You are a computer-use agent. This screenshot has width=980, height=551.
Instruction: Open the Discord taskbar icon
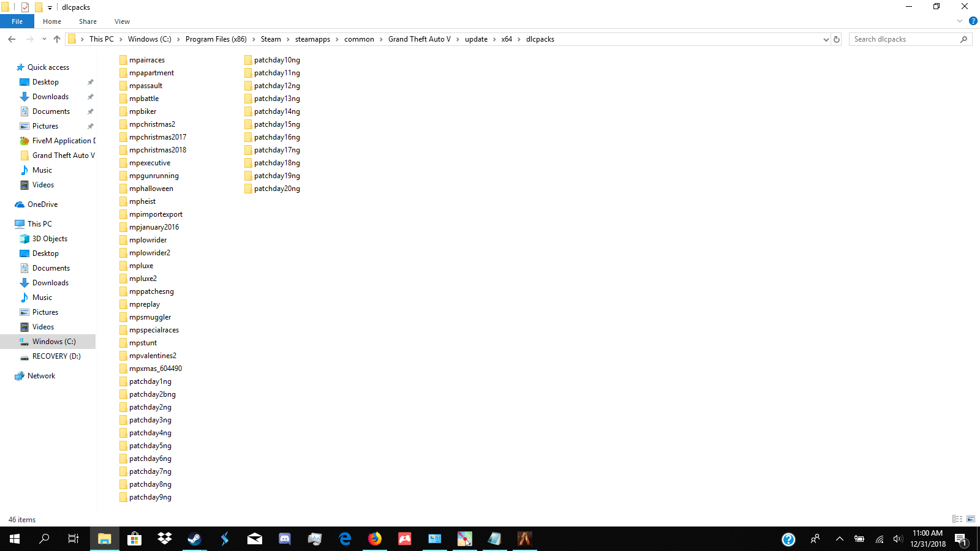(285, 539)
